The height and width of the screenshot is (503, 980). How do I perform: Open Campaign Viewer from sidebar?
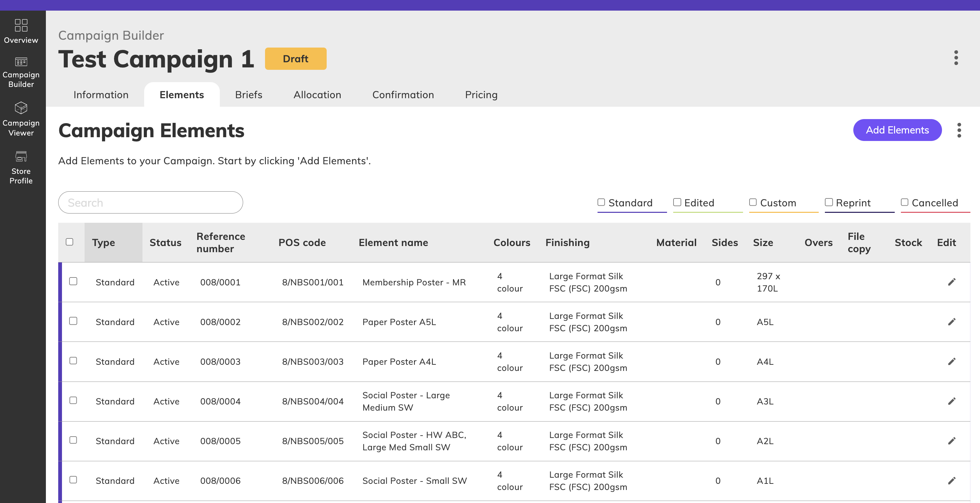(x=21, y=119)
